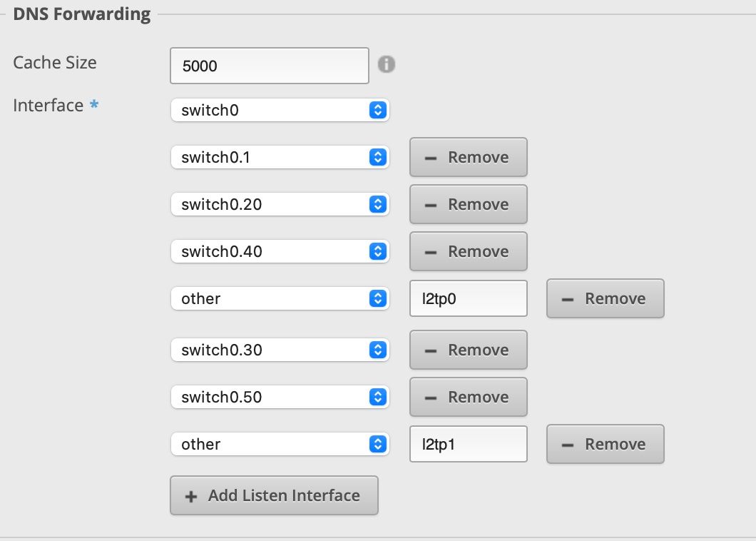Remove the switch0.30 listen interface
Screen dimensions: 756x541
click(468, 350)
